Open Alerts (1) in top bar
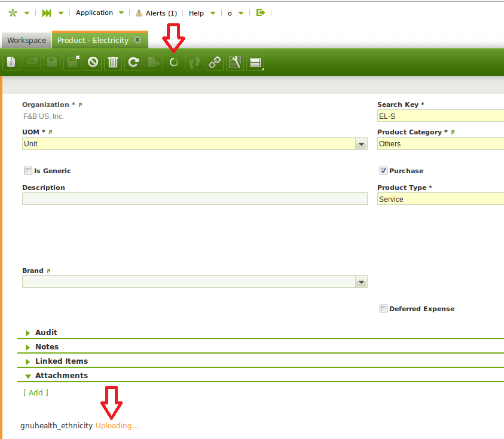 157,13
